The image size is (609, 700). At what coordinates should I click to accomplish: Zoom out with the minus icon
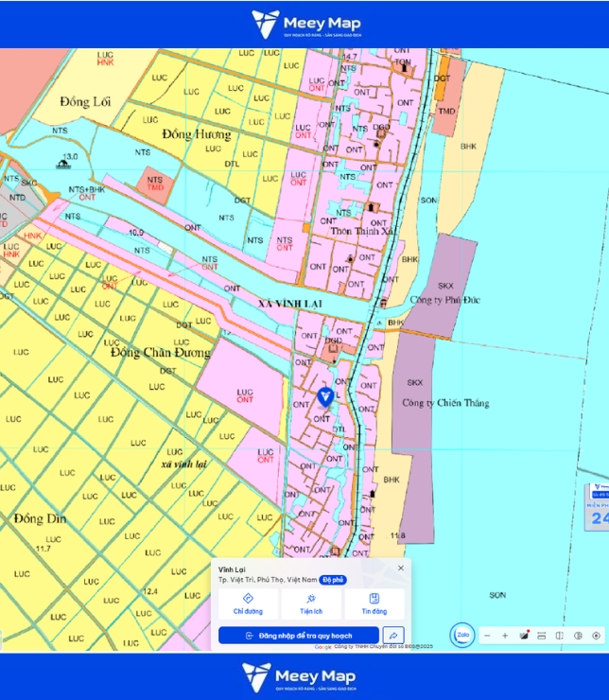coord(487,636)
